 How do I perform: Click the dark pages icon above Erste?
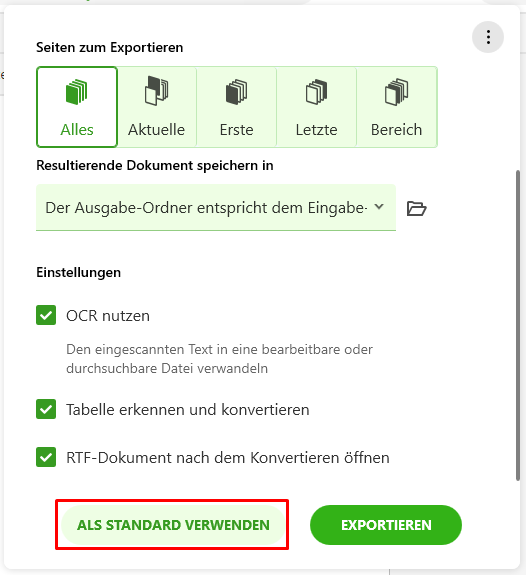[237, 92]
